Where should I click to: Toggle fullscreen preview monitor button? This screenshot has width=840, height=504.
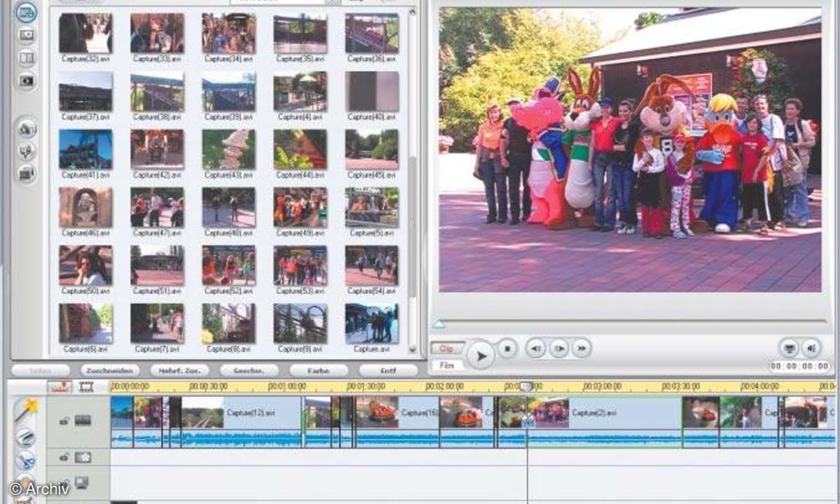[x=789, y=349]
